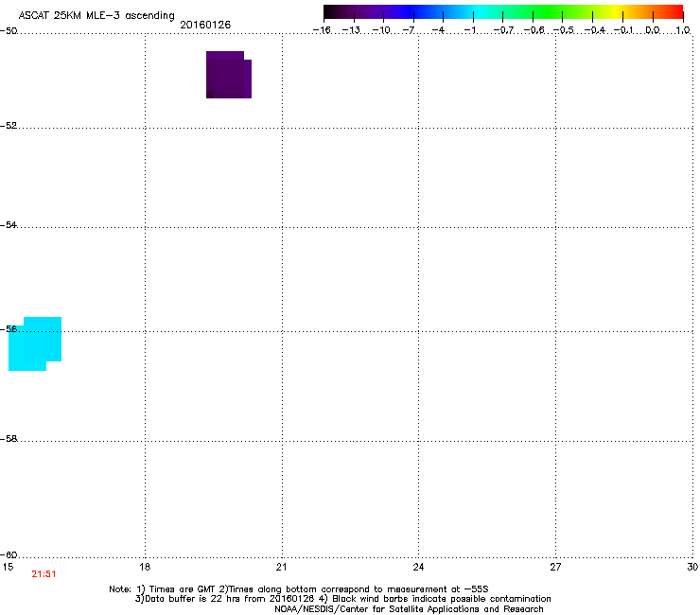The image size is (700, 615).
Task: Click the cyan data patch near latitude -56
Action: tap(35, 343)
